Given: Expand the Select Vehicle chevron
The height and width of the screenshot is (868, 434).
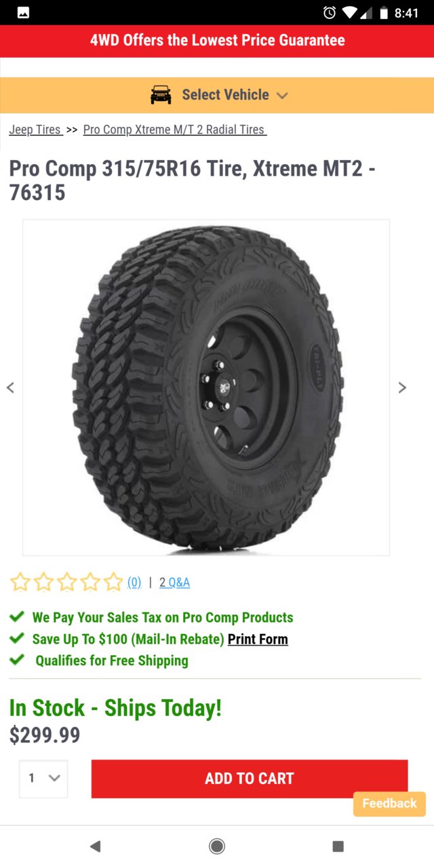Looking at the screenshot, I should tap(282, 96).
